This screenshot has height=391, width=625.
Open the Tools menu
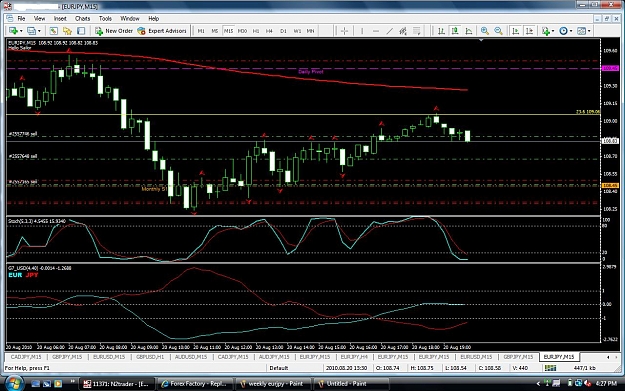coord(105,18)
